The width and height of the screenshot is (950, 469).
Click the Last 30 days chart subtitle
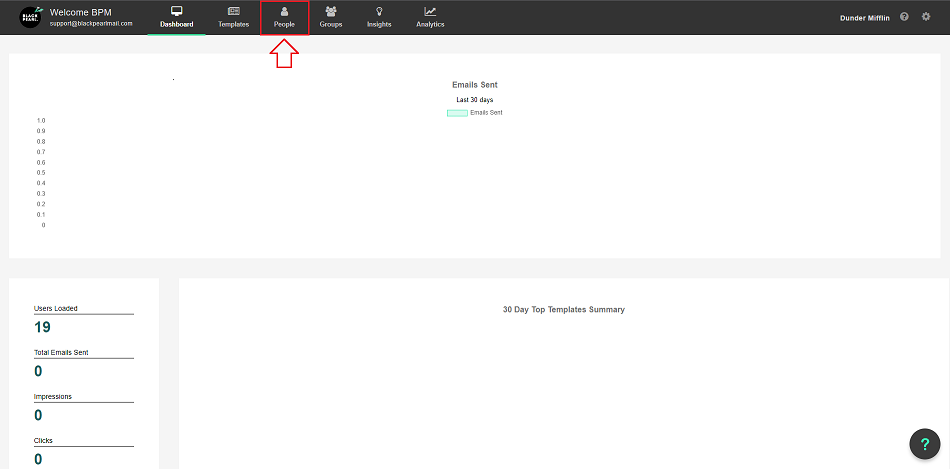pyautogui.click(x=474, y=100)
